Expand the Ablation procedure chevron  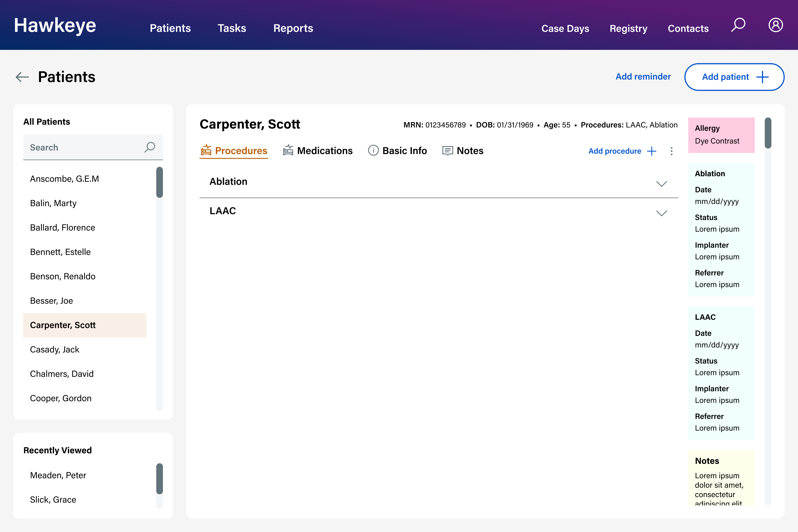[x=661, y=183]
